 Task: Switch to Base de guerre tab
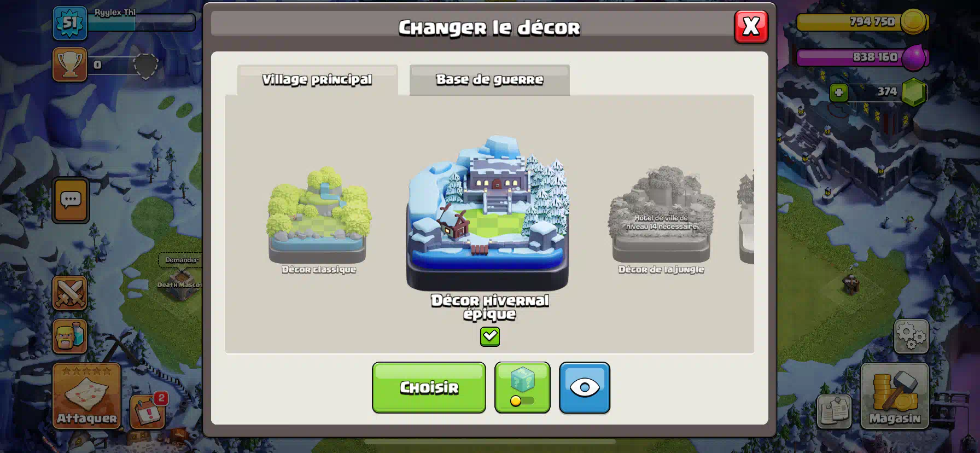tap(489, 80)
